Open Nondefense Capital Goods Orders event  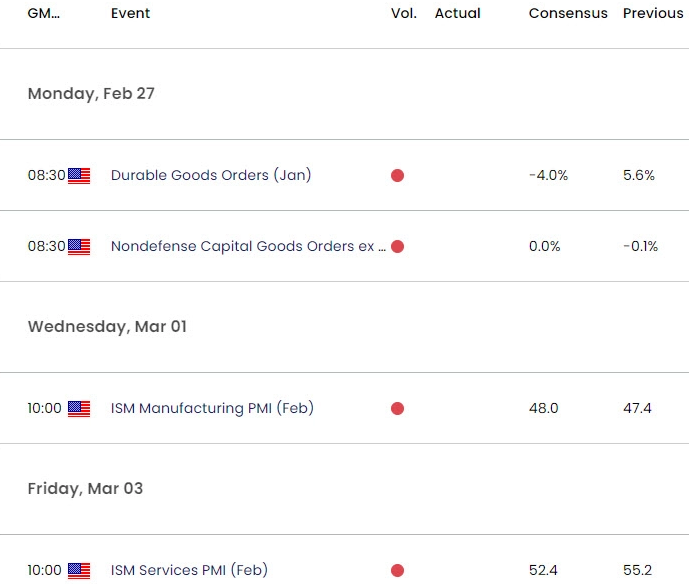[x=248, y=246]
